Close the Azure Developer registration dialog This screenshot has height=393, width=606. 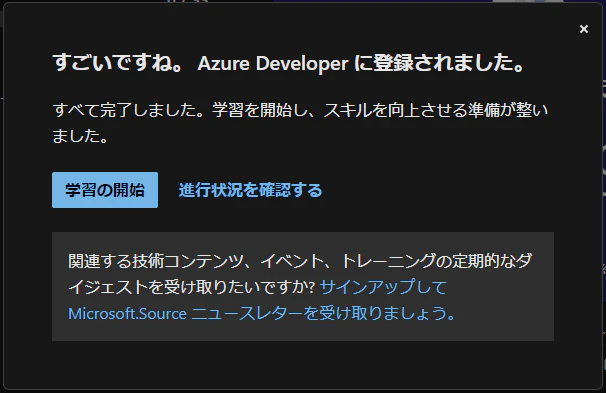click(x=584, y=29)
